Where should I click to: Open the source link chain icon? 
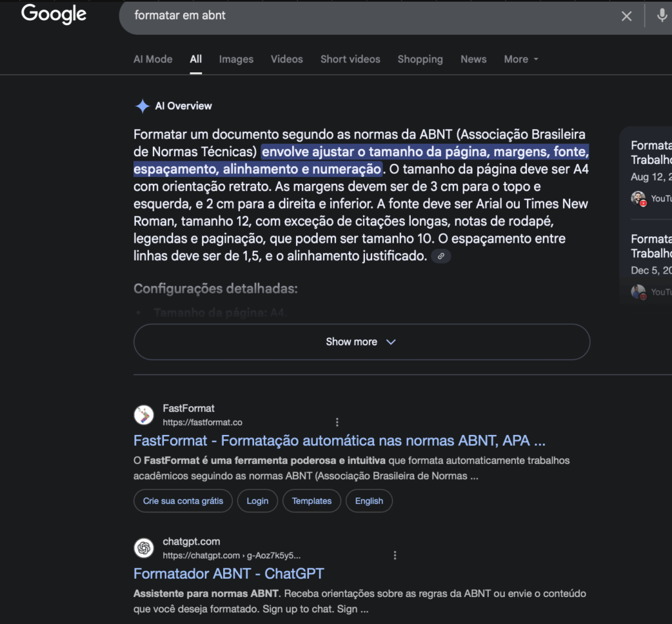click(442, 257)
